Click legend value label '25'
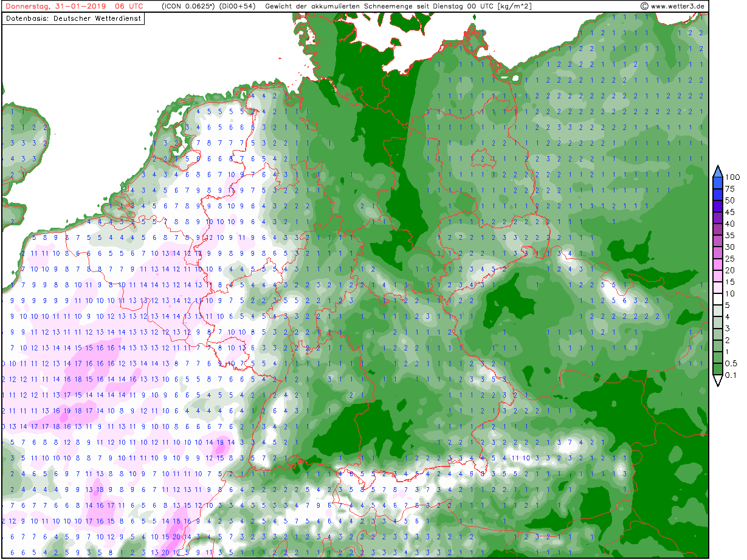This screenshot has width=747, height=560. click(x=730, y=259)
